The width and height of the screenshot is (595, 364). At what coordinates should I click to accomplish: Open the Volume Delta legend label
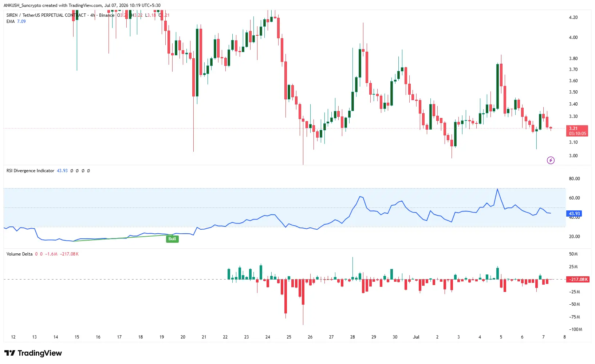[19, 254]
